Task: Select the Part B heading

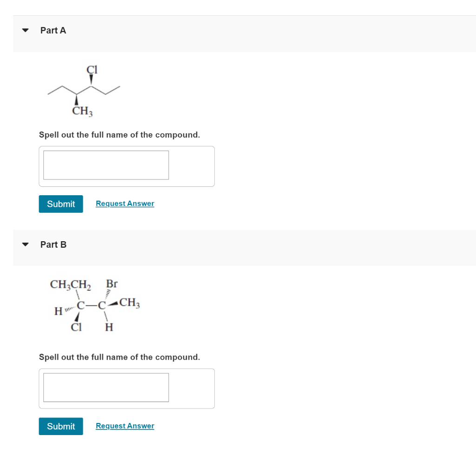Action: (x=53, y=244)
